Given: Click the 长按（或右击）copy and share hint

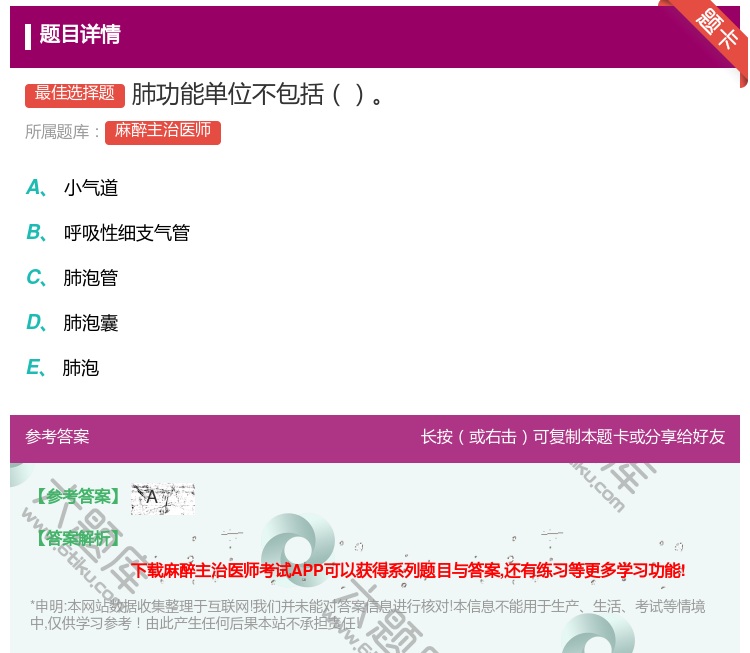Looking at the screenshot, I should pyautogui.click(x=572, y=437).
